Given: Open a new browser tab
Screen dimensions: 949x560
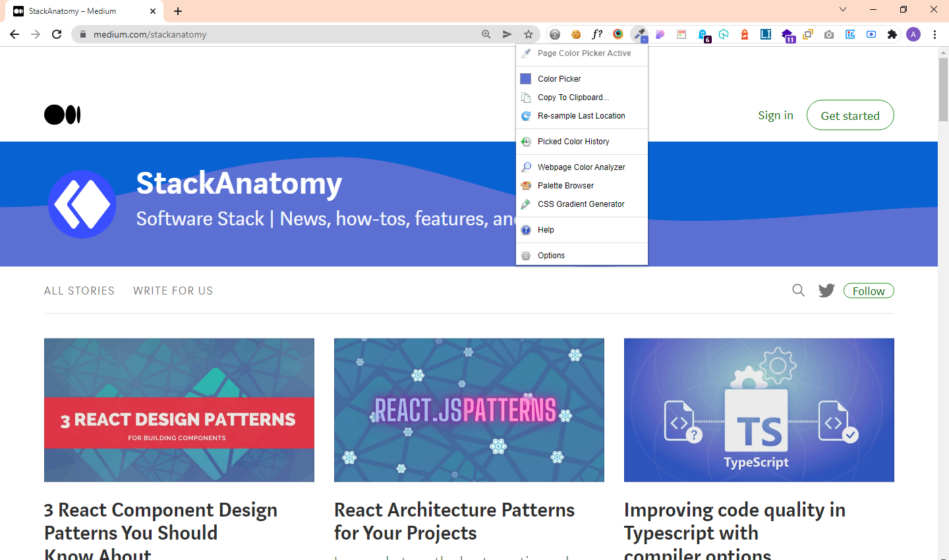Looking at the screenshot, I should tap(178, 11).
